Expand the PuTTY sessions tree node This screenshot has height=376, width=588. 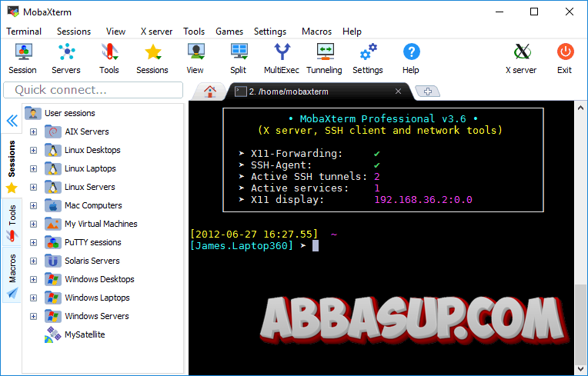(x=33, y=242)
